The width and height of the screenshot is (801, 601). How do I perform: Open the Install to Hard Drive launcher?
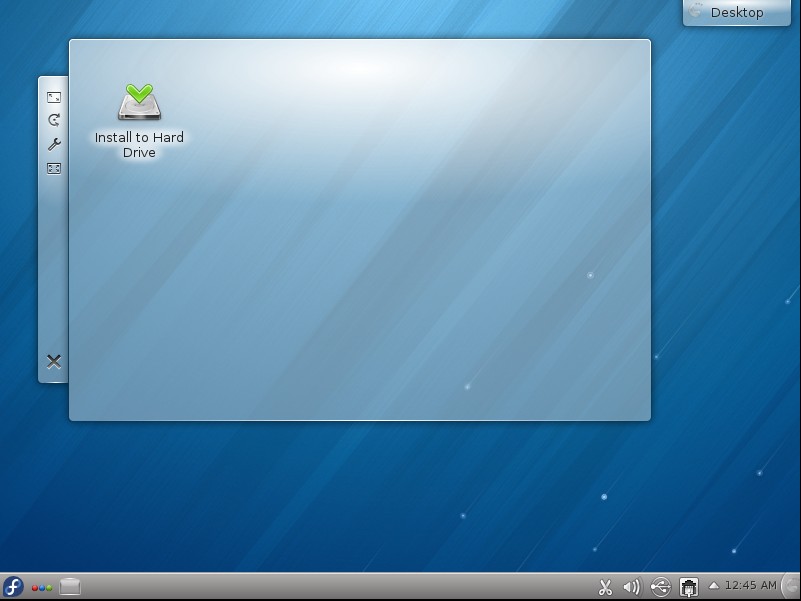[x=139, y=121]
